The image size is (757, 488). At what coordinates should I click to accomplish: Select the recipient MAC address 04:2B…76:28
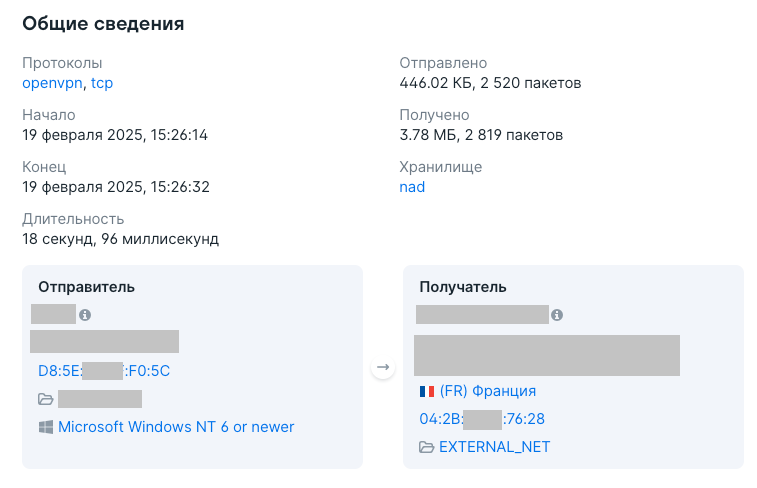coord(482,418)
